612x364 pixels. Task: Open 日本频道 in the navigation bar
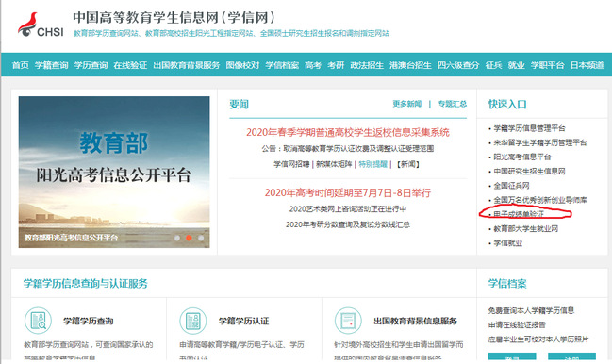pos(587,65)
